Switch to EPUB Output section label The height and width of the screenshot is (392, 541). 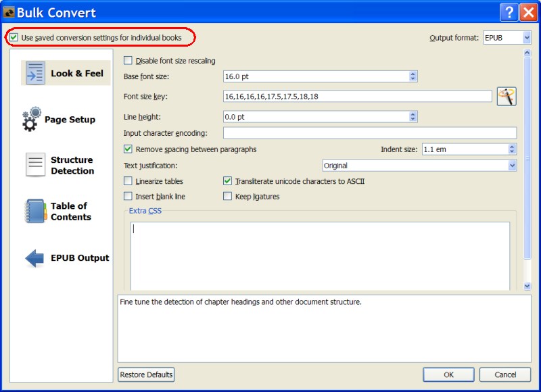click(80, 258)
